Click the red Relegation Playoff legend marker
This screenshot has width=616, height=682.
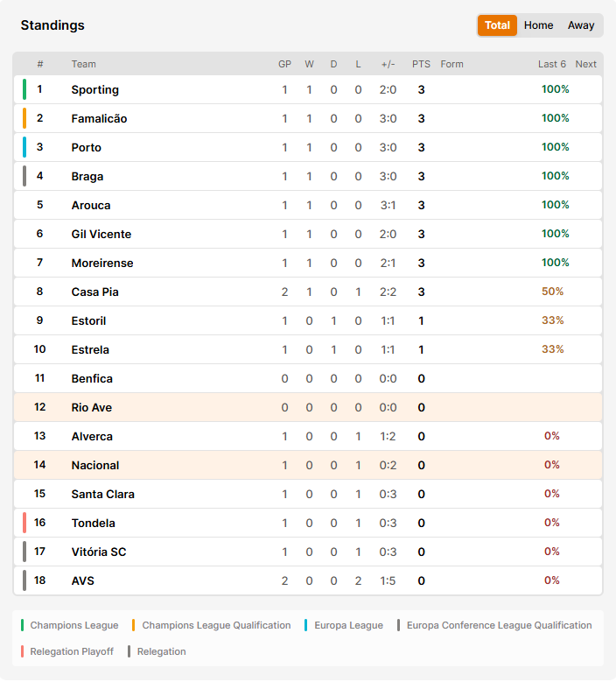point(22,651)
